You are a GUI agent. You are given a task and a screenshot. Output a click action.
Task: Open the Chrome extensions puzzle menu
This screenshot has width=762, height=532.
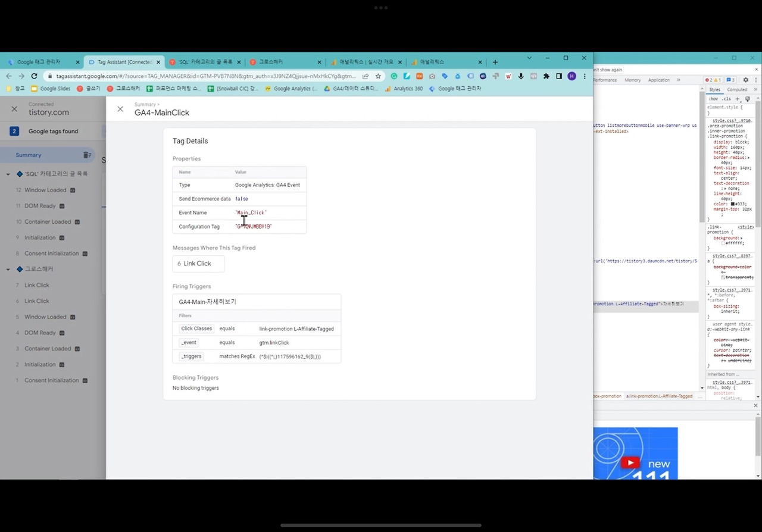(x=546, y=76)
